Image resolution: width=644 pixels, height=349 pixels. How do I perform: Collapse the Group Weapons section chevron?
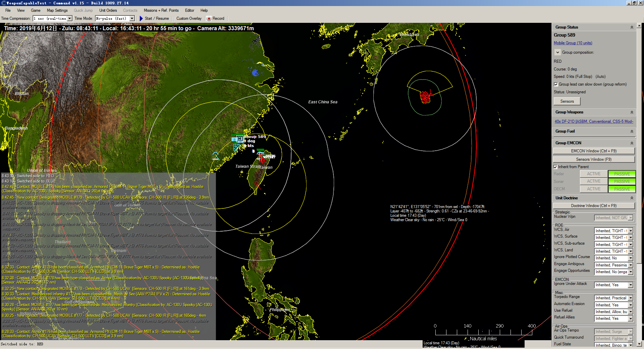tap(632, 112)
